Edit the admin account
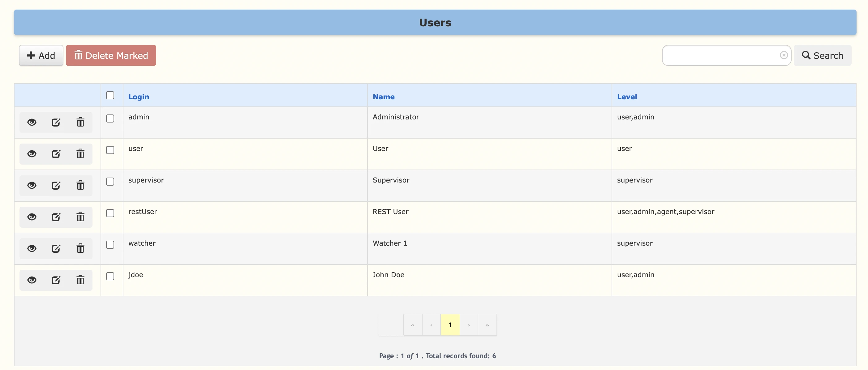This screenshot has width=868, height=370. click(56, 122)
